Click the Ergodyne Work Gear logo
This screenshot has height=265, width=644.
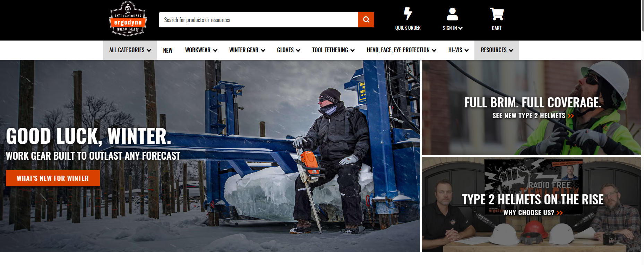tap(128, 19)
